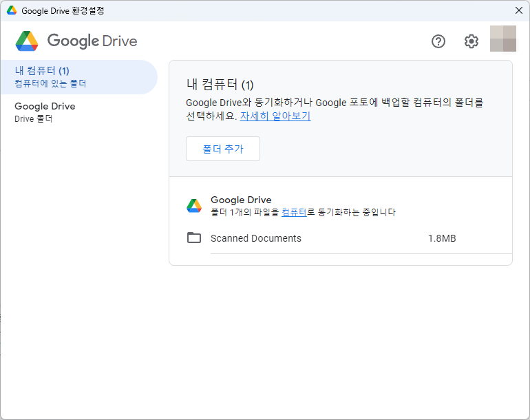Click the Google Drive 환경설정 title bar text
This screenshot has height=420, width=530.
click(63, 11)
